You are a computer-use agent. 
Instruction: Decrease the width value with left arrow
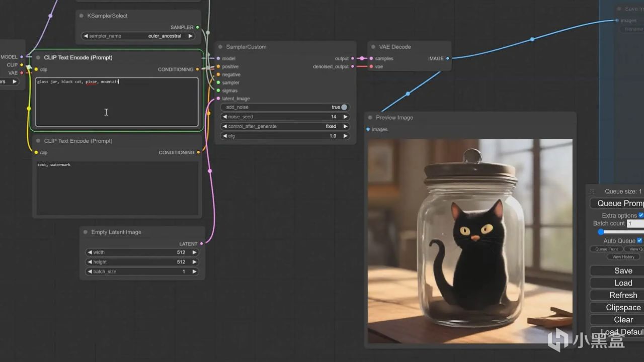coord(90,252)
